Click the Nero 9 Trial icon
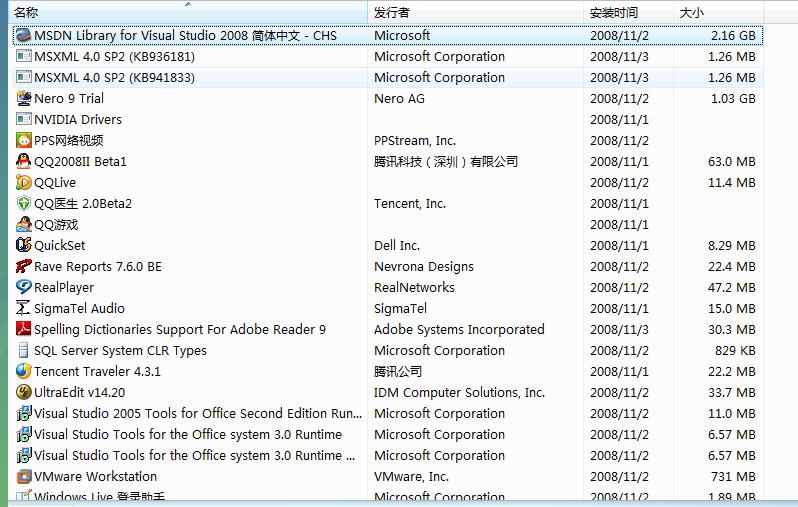 click(24, 98)
